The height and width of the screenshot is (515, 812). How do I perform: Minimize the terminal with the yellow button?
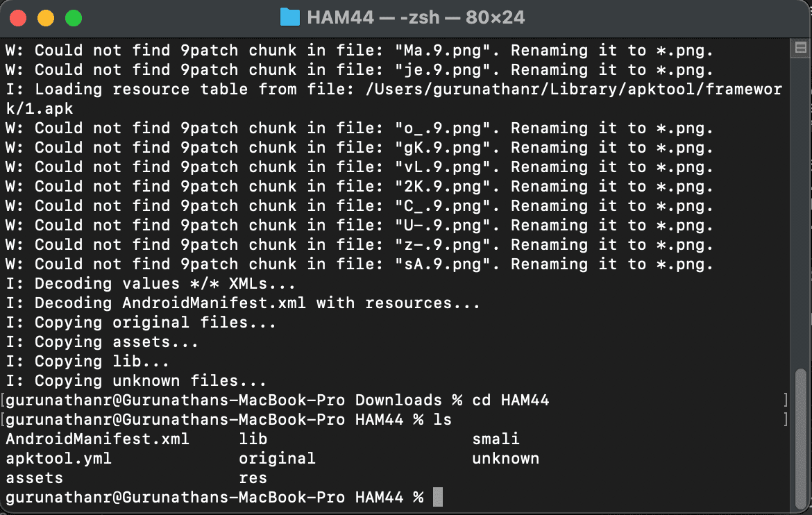click(46, 18)
